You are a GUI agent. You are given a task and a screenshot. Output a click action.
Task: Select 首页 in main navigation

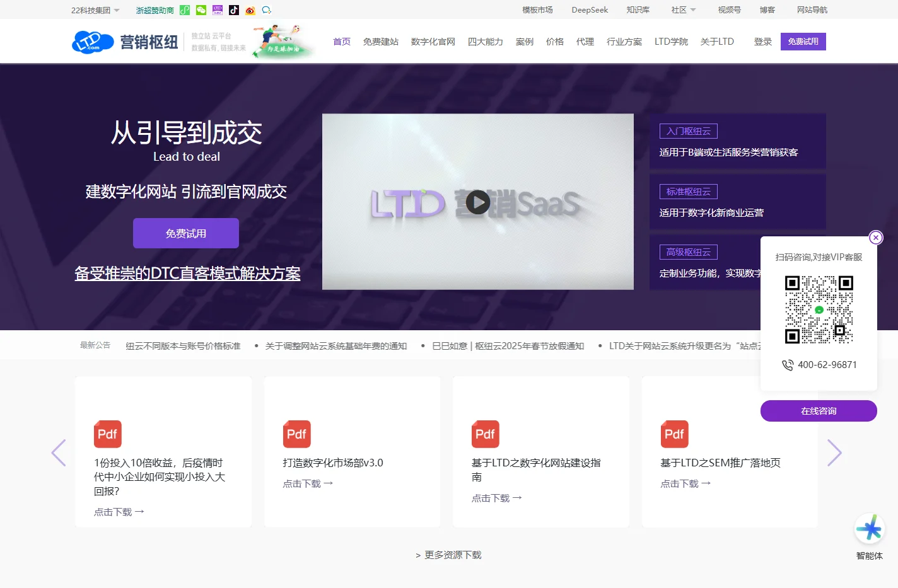point(342,42)
